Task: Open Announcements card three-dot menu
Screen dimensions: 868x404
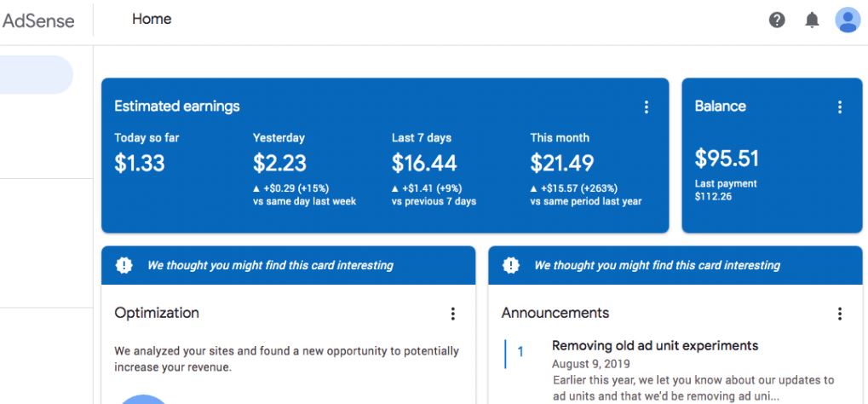Action: tap(840, 314)
